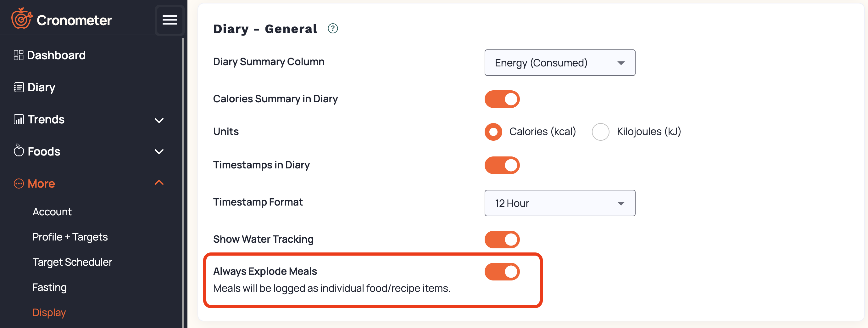Click the Diary notebook icon
Screen dimensions: 868x328
pos(19,87)
